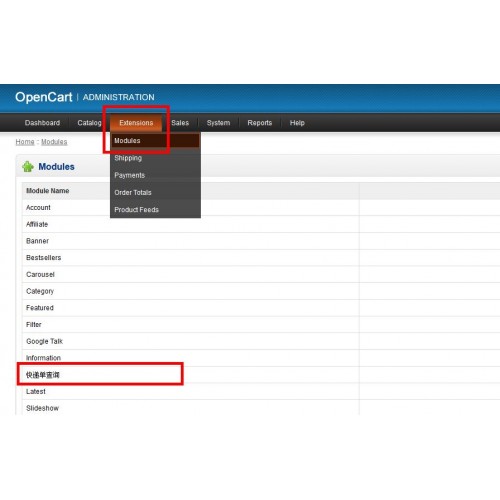Viewport: 500px width, 500px height.
Task: Select the Chinese-named module row
Action: tap(191, 375)
